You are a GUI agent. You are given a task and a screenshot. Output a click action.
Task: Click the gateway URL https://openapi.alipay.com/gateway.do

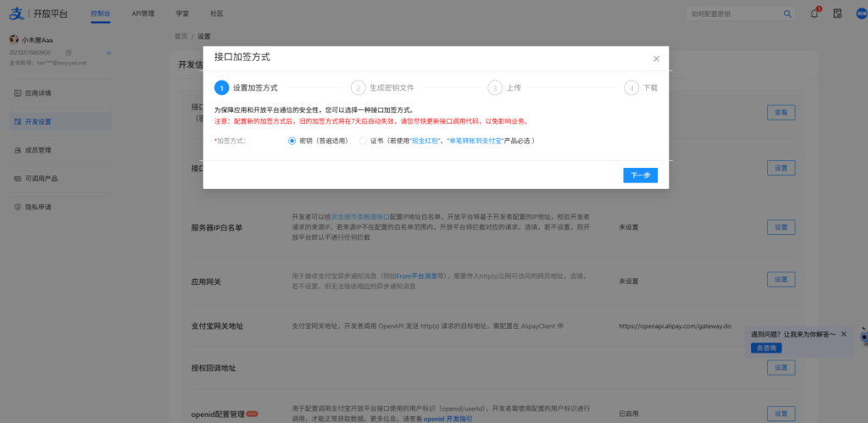pos(675,326)
